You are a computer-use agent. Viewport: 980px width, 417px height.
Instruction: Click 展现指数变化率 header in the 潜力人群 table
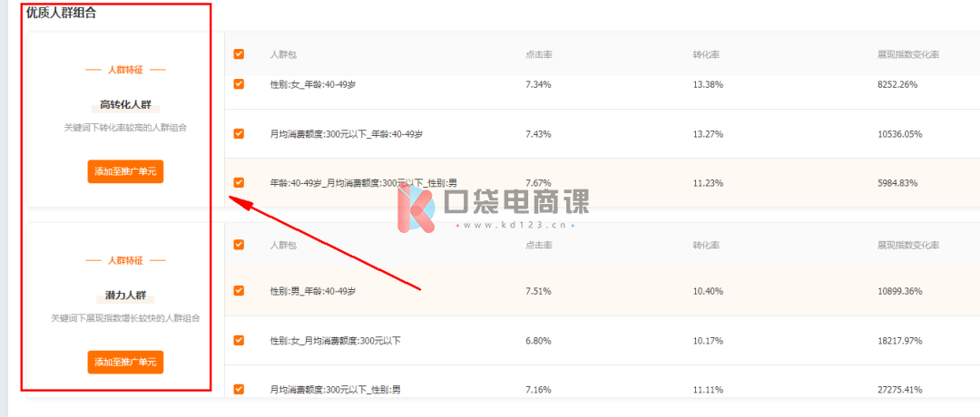click(908, 246)
